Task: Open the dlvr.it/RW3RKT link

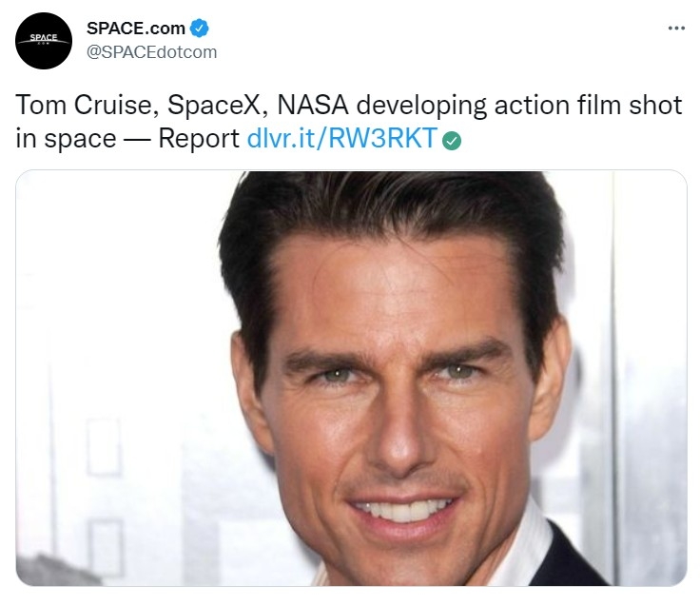Action: [x=340, y=139]
